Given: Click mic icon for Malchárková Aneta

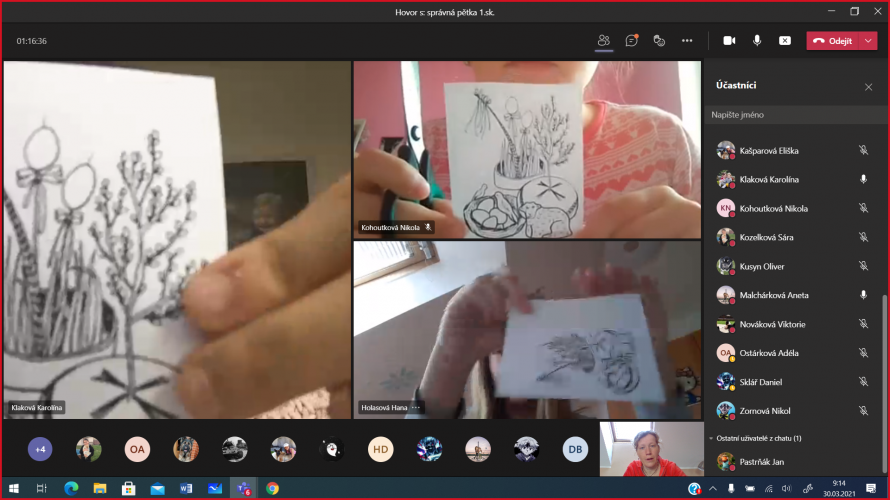Looking at the screenshot, I should (863, 295).
